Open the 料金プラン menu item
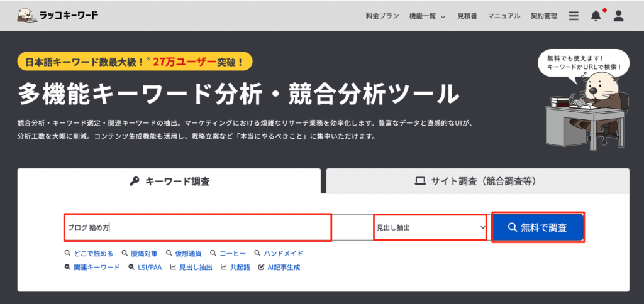The image size is (644, 304). (382, 16)
